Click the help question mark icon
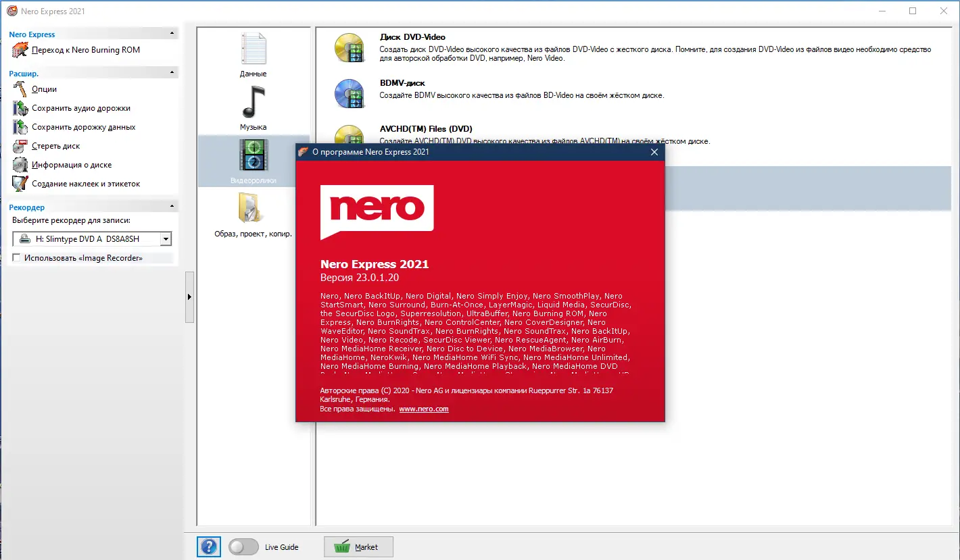The width and height of the screenshot is (960, 560). point(208,546)
